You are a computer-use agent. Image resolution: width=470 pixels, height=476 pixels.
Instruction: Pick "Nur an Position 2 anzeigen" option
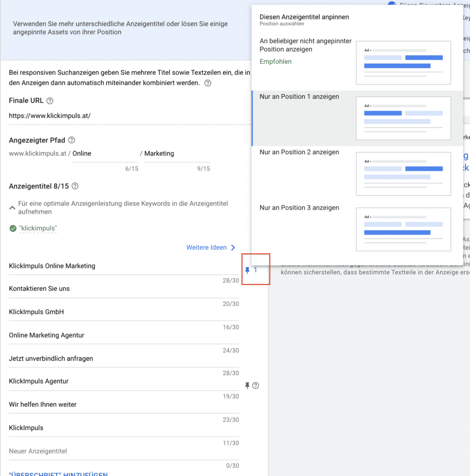300,152
